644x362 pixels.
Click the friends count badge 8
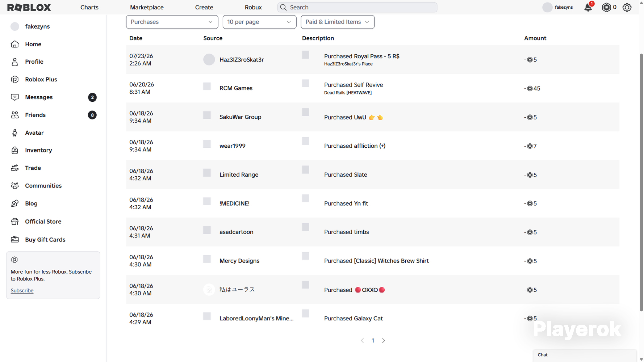[92, 115]
